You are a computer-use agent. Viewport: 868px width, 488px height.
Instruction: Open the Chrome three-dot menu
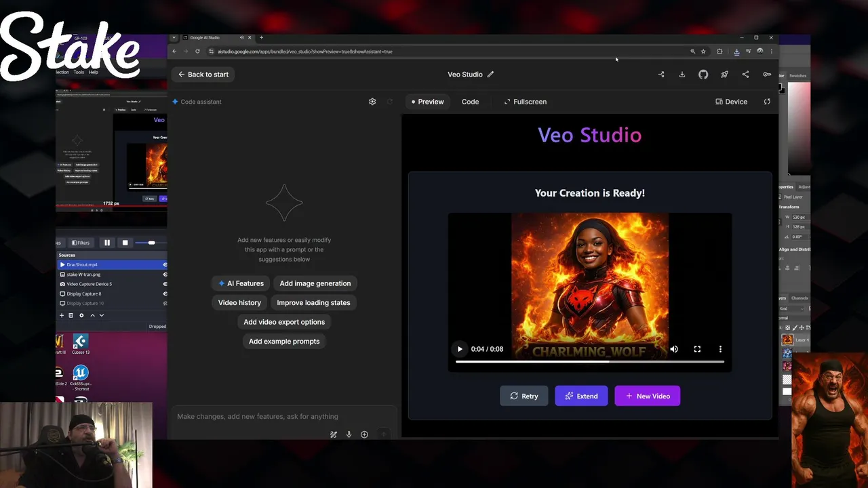(x=771, y=52)
